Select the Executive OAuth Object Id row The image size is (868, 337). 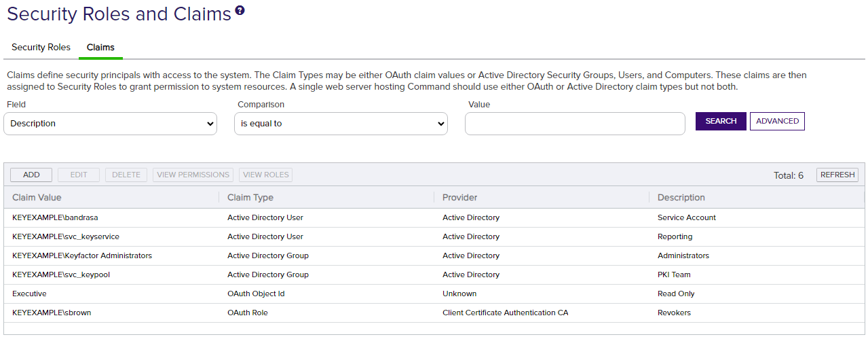tap(434, 294)
